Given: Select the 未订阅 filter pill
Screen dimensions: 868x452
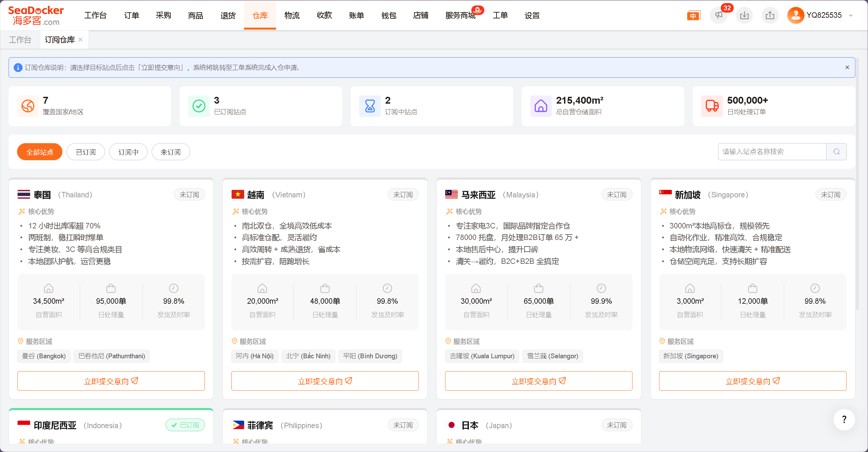Looking at the screenshot, I should coord(170,152).
